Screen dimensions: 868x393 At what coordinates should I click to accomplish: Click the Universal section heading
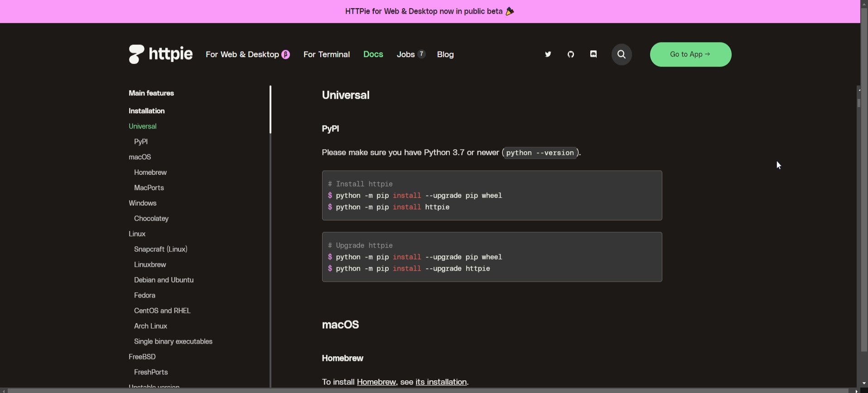pos(346,96)
